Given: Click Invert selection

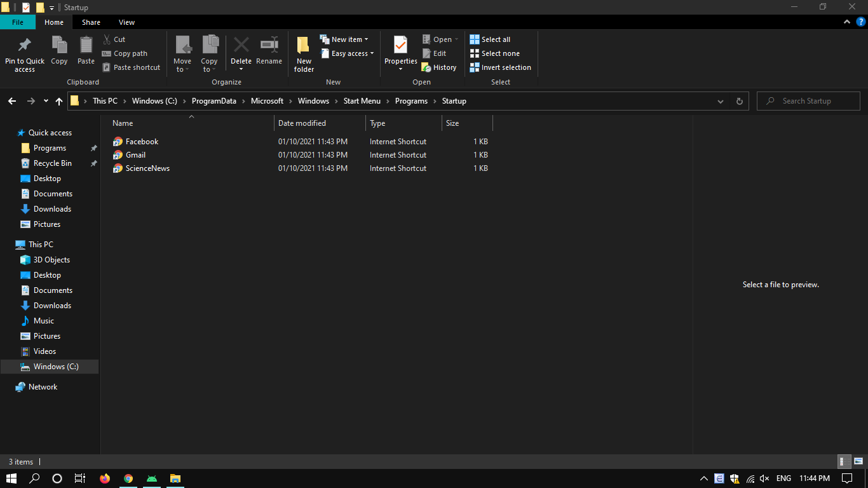Looking at the screenshot, I should [x=500, y=67].
